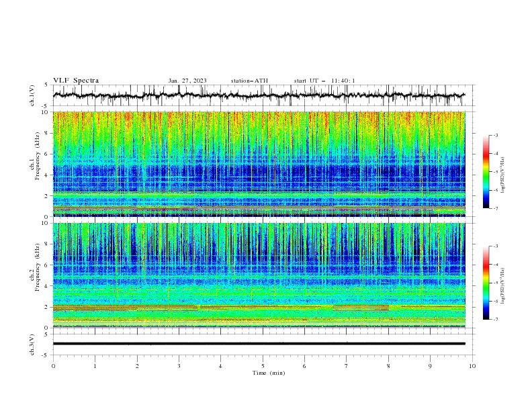Click time tick label '3' on x-axis

[x=179, y=366]
